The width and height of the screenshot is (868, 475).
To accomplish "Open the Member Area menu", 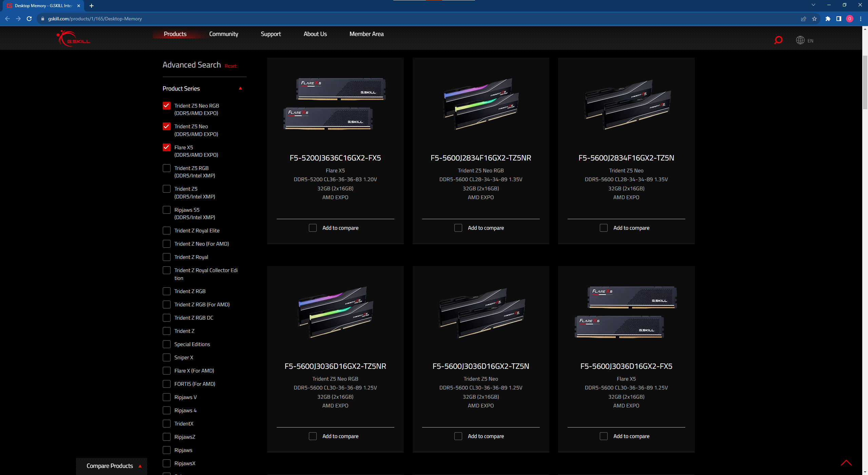I will point(367,34).
